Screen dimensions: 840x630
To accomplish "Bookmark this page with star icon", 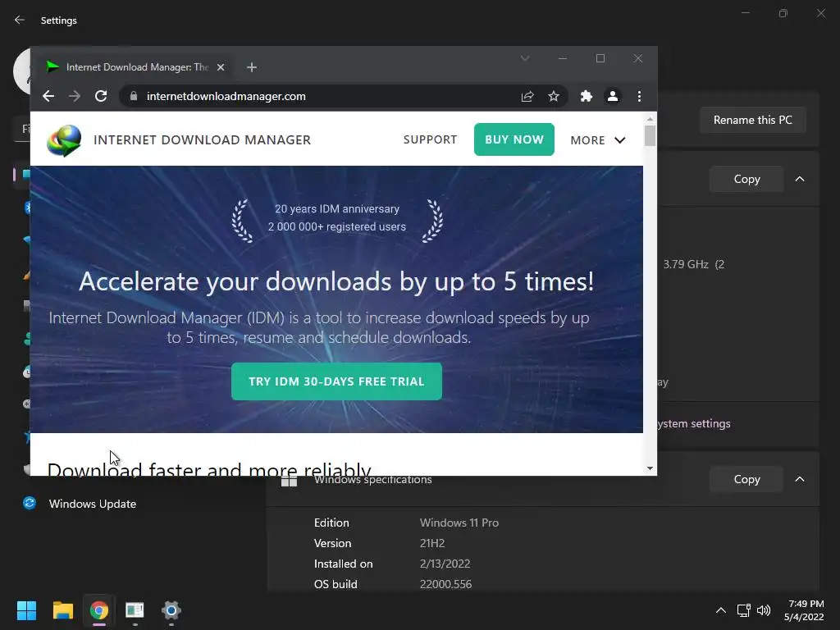I will [554, 97].
